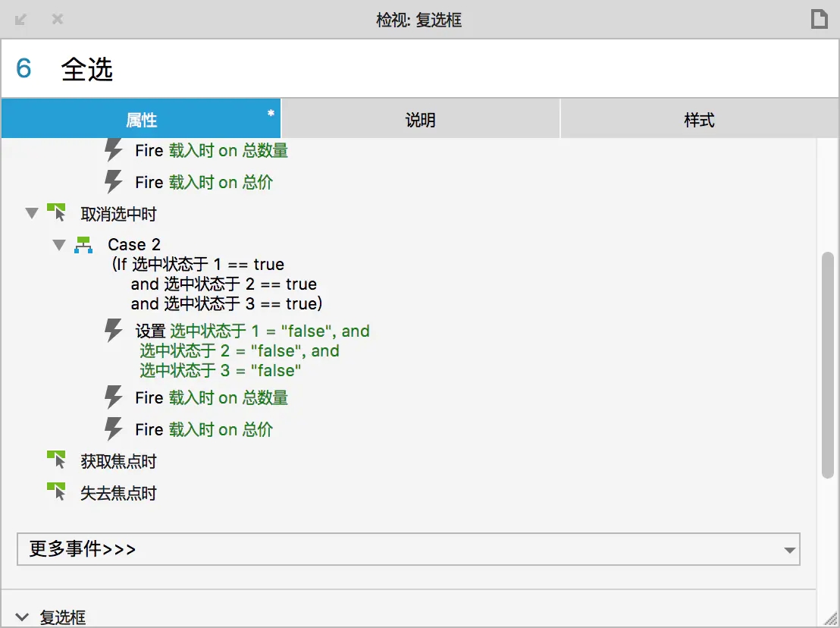
Task: Click lightning icon beside Fire 载入时 on 总价
Action: pos(114,181)
